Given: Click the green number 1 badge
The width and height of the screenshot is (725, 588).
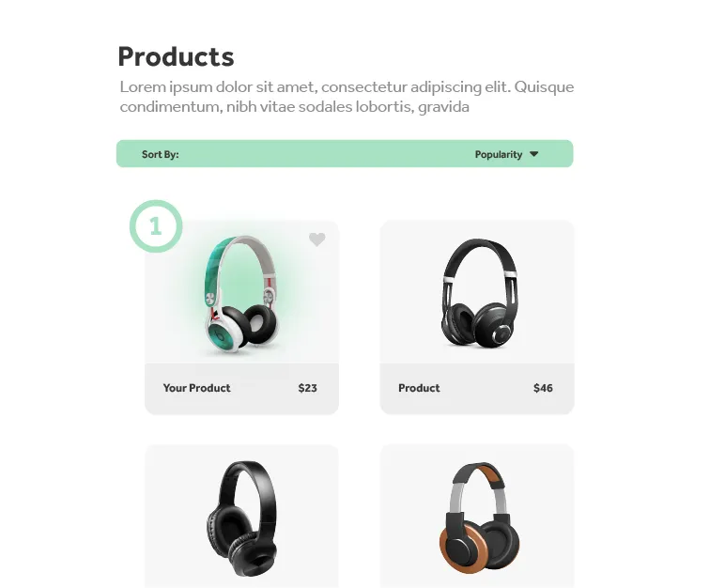Looking at the screenshot, I should pyautogui.click(x=156, y=226).
